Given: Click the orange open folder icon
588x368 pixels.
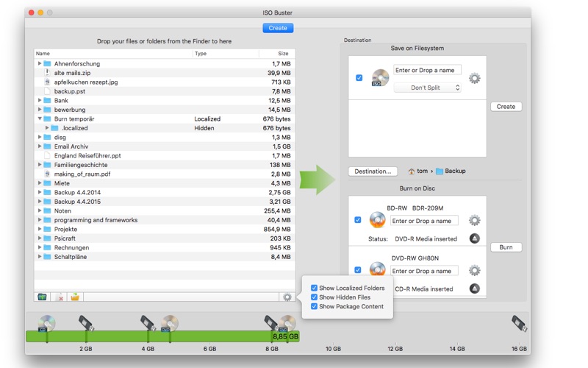Looking at the screenshot, I should [x=75, y=297].
